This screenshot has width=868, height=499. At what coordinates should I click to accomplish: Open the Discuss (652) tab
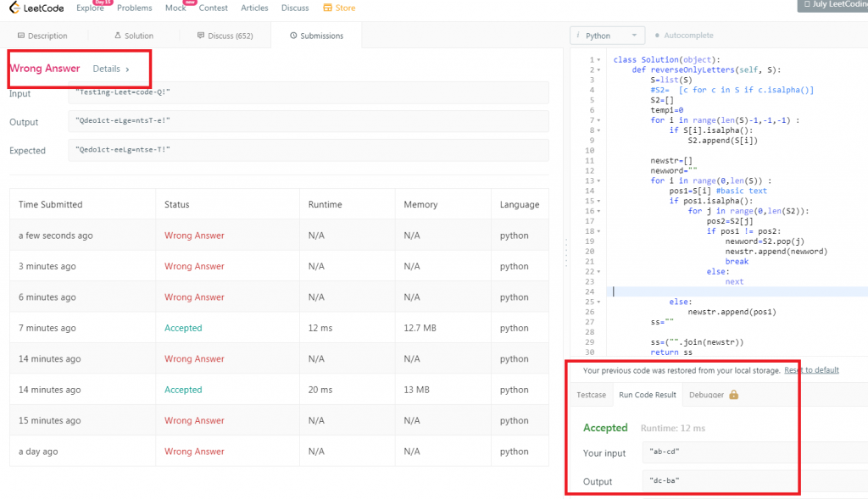[225, 36]
